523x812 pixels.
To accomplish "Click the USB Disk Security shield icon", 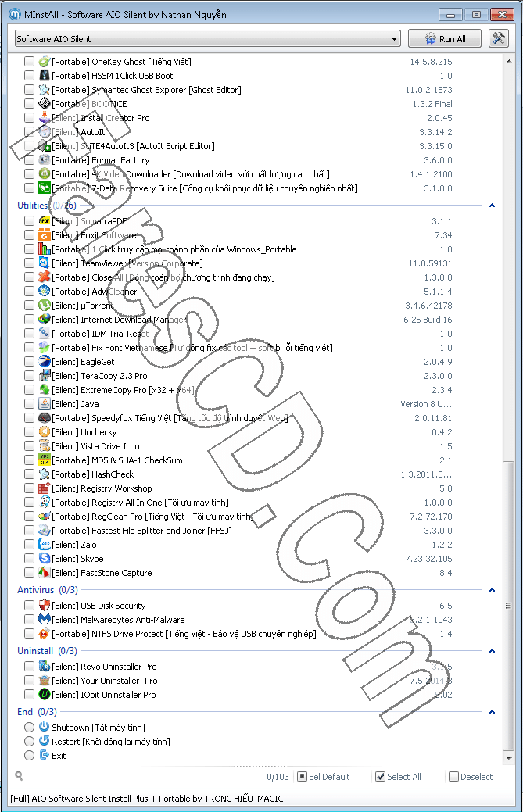I will coord(45,606).
